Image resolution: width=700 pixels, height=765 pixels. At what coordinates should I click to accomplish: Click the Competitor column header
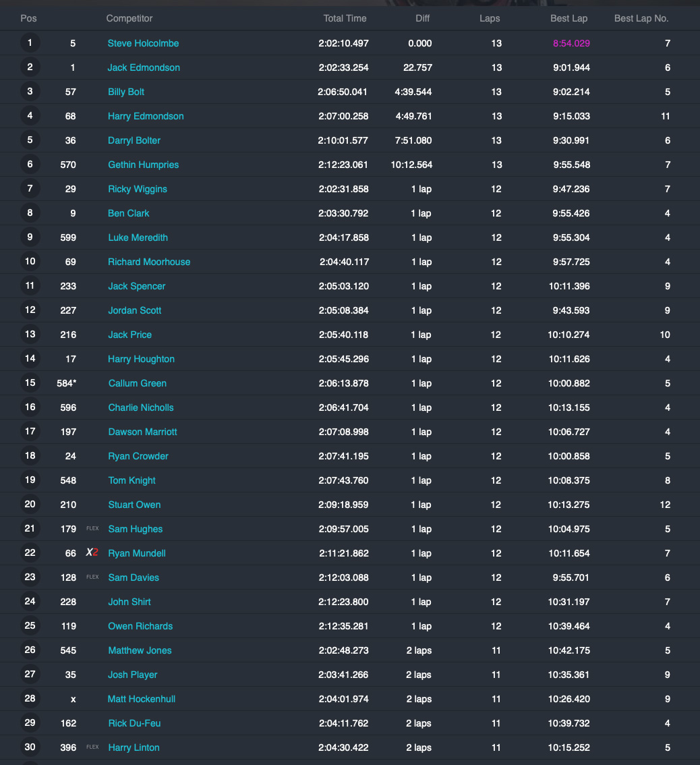(129, 18)
